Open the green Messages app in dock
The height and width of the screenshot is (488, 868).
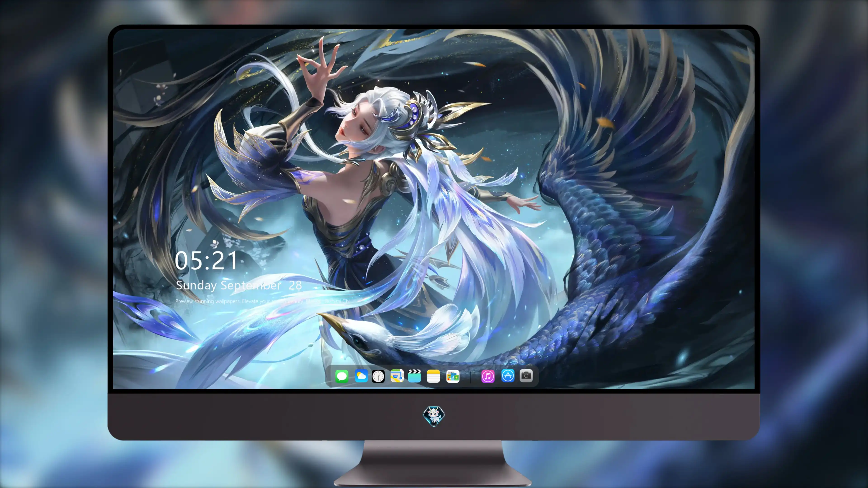point(342,376)
